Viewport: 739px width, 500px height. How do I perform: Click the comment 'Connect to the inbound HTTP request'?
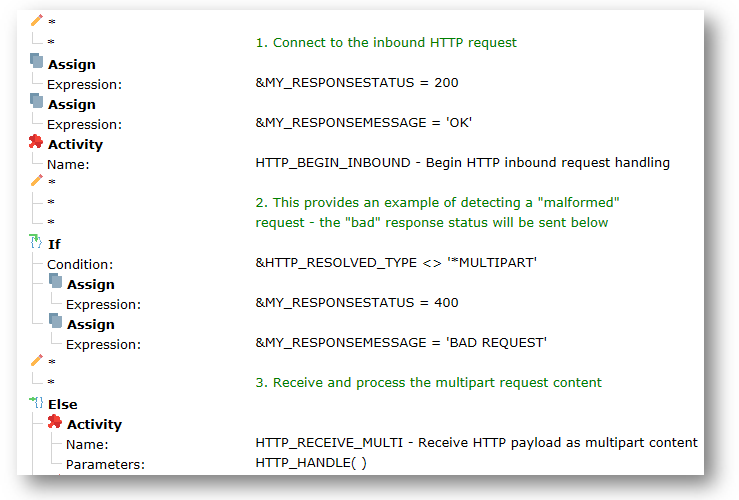[x=386, y=43]
